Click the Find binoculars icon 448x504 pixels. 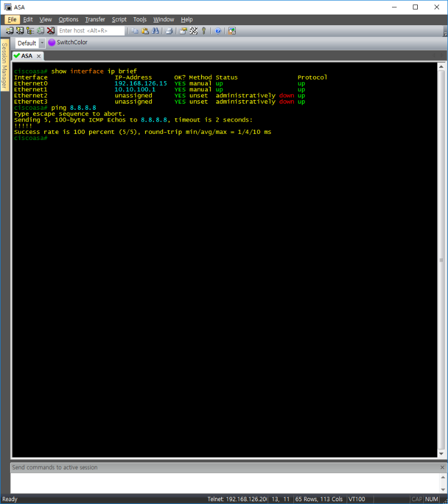[155, 31]
